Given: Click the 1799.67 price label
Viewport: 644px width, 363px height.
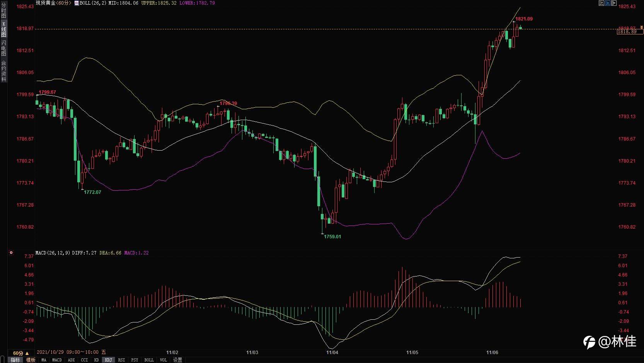Looking at the screenshot, I should [x=47, y=92].
